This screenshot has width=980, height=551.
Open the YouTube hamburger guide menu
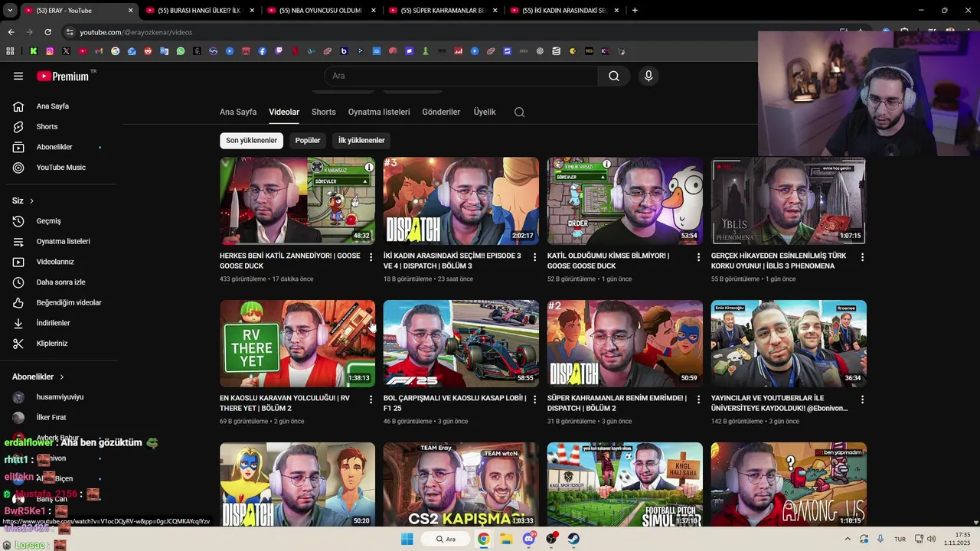(x=18, y=76)
